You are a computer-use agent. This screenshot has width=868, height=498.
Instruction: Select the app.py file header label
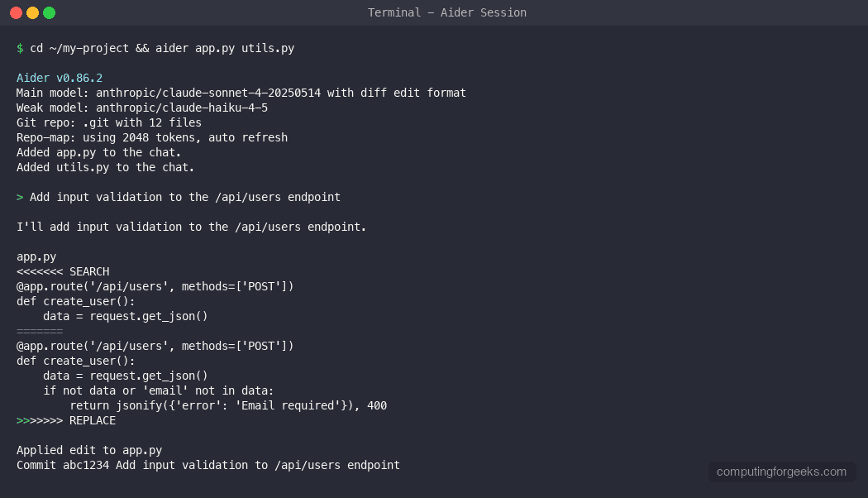pos(36,256)
